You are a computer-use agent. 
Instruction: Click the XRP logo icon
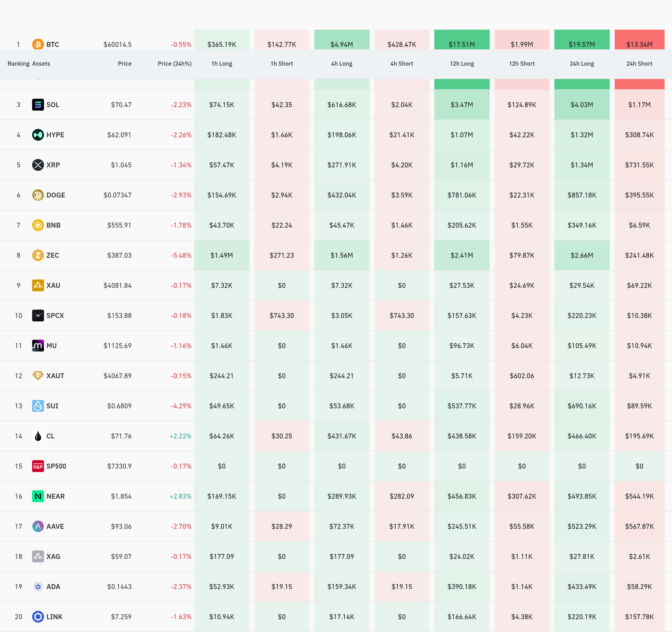point(38,165)
